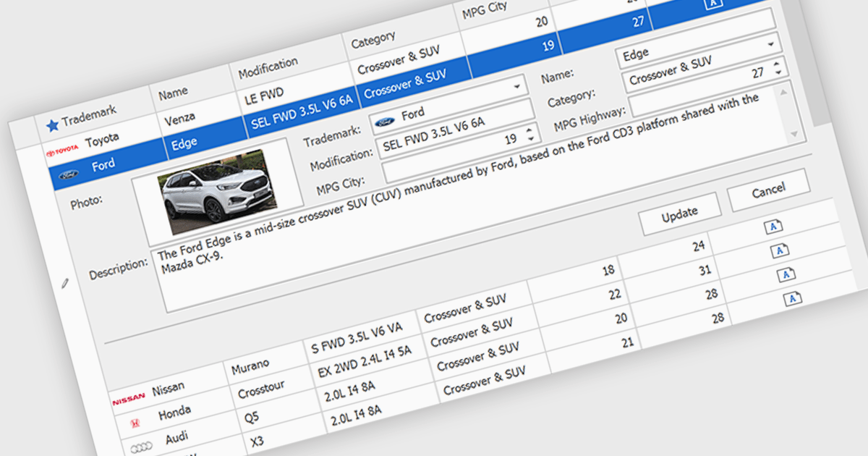
Task: Increase the 19 value with the up spinner
Action: click(529, 130)
